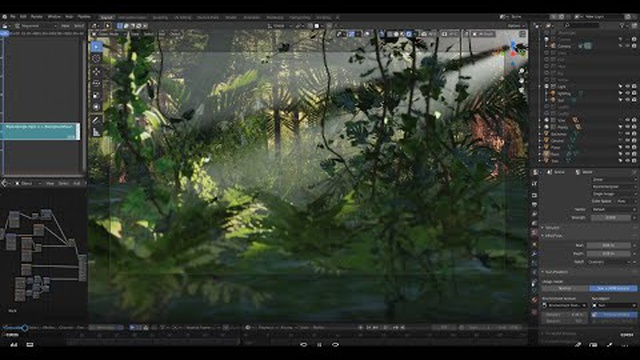The height and width of the screenshot is (360, 640).
Task: Switch to the Layout workspace tab
Action: [107, 18]
